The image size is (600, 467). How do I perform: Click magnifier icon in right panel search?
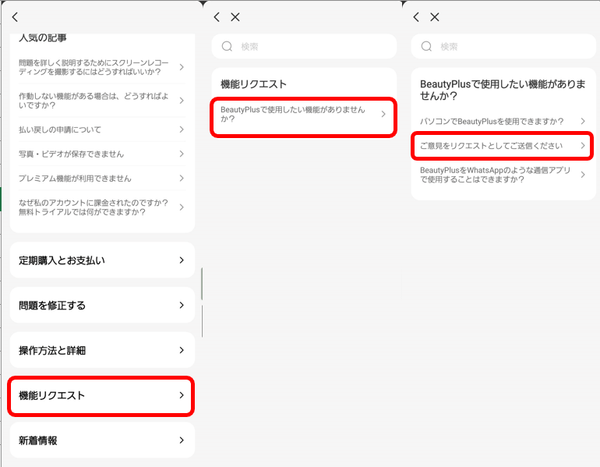pyautogui.click(x=426, y=46)
